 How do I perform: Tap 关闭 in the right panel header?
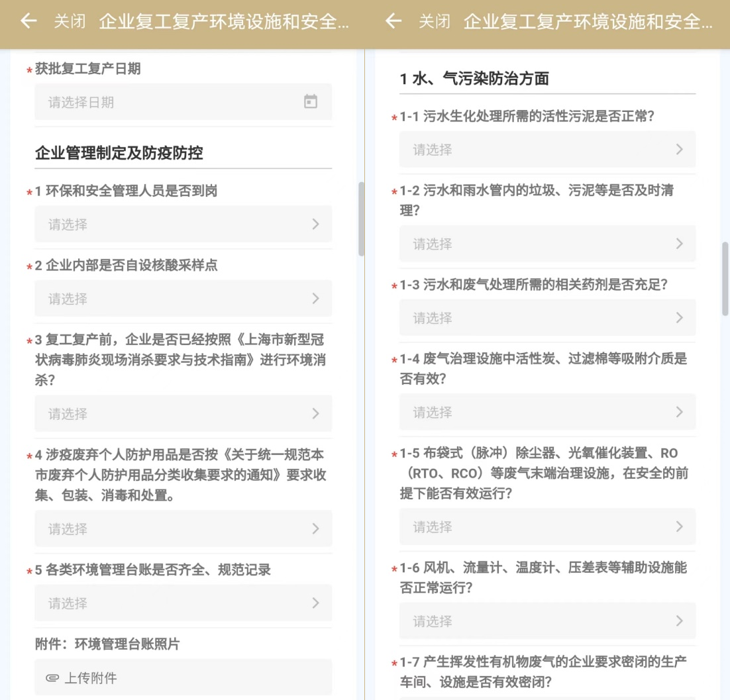point(435,21)
